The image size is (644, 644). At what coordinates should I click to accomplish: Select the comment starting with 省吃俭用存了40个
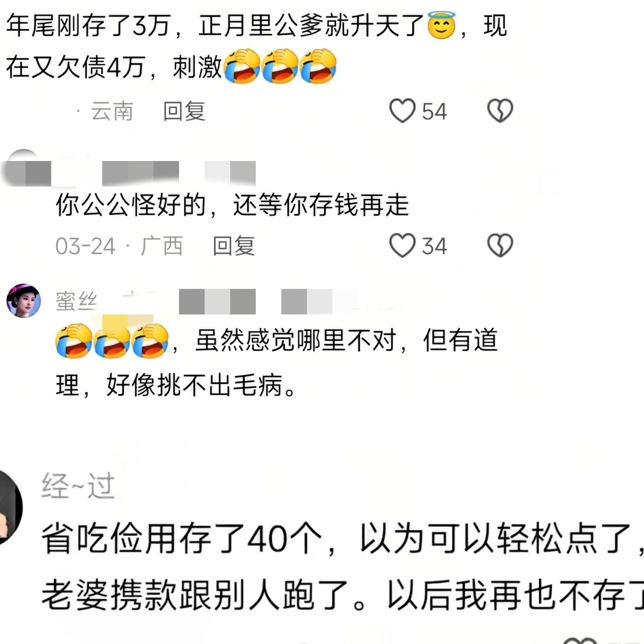coord(342,567)
